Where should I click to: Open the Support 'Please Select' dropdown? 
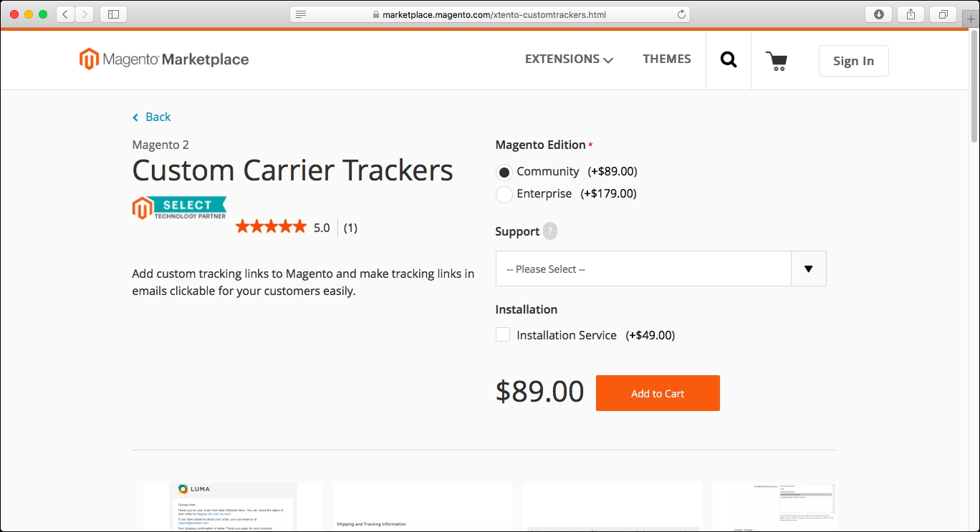660,269
